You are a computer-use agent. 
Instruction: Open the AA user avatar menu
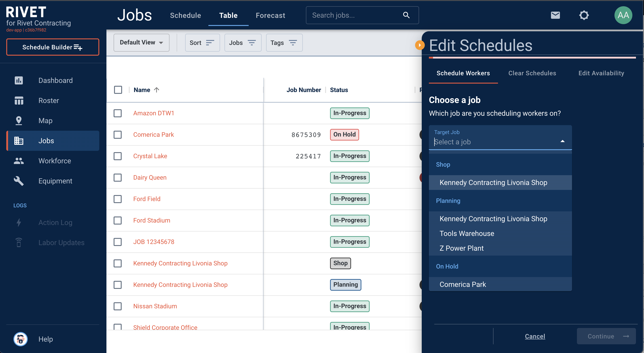click(x=623, y=15)
